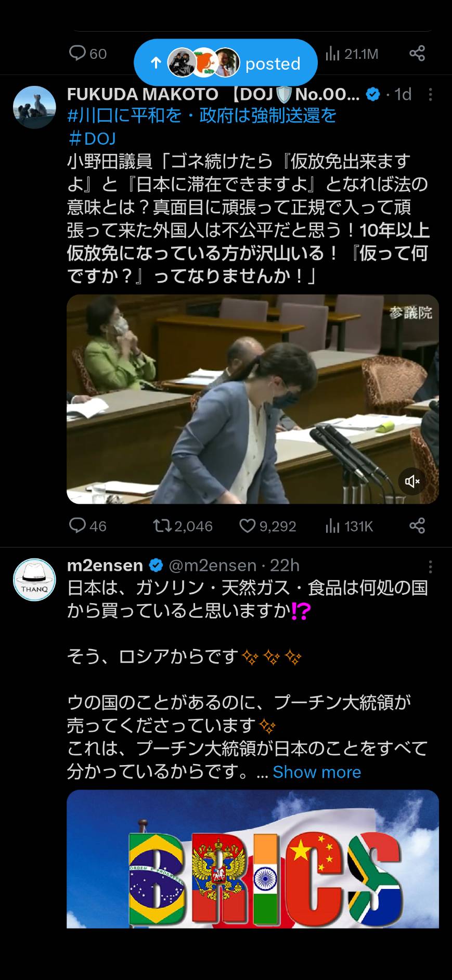
Task: Open the @m2ensen handle
Action: click(213, 565)
